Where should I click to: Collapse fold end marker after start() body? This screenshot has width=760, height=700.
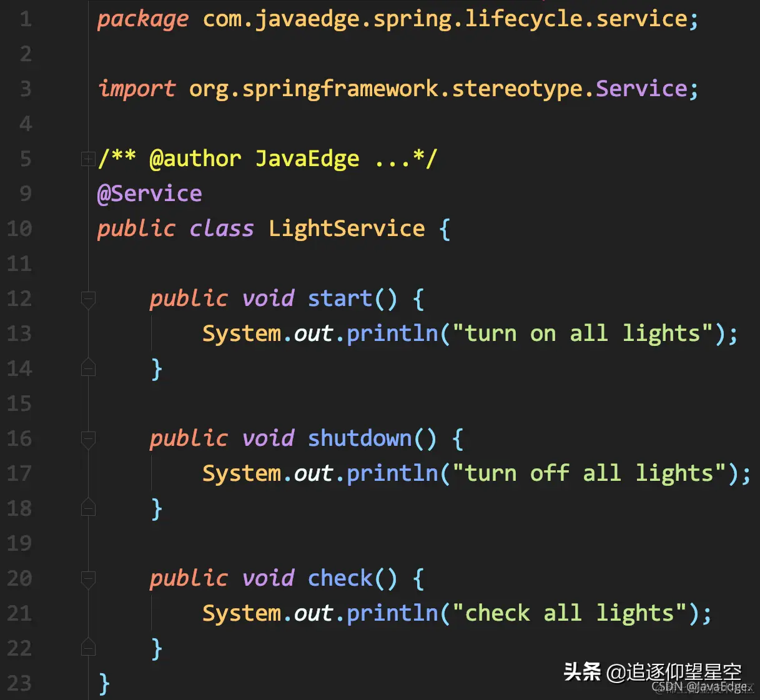88,368
